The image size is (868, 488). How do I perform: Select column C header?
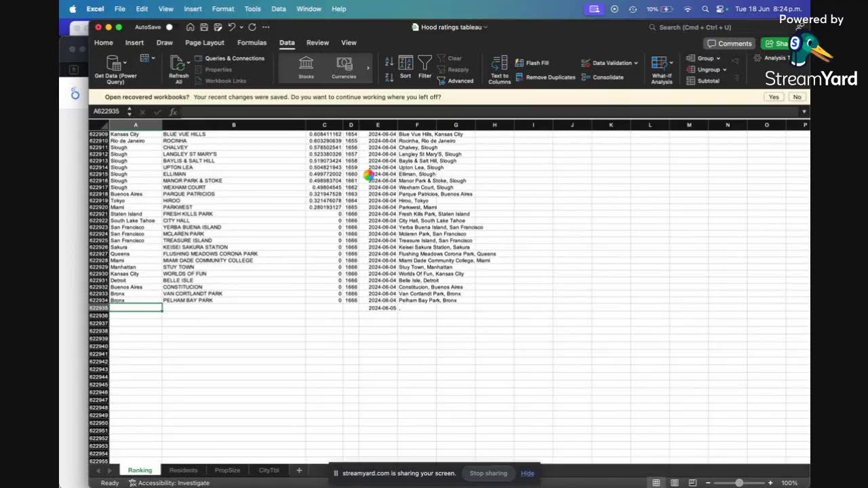(x=324, y=125)
